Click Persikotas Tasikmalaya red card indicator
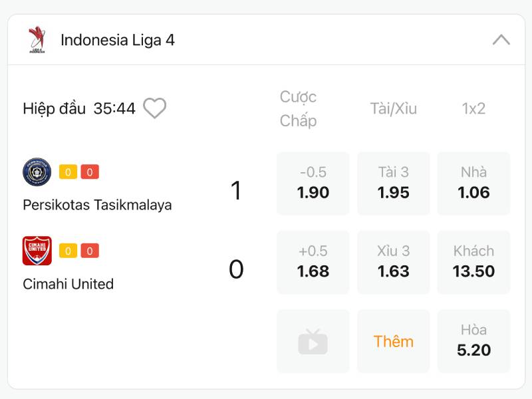Screen dimensions: 532x399 (x=90, y=172)
